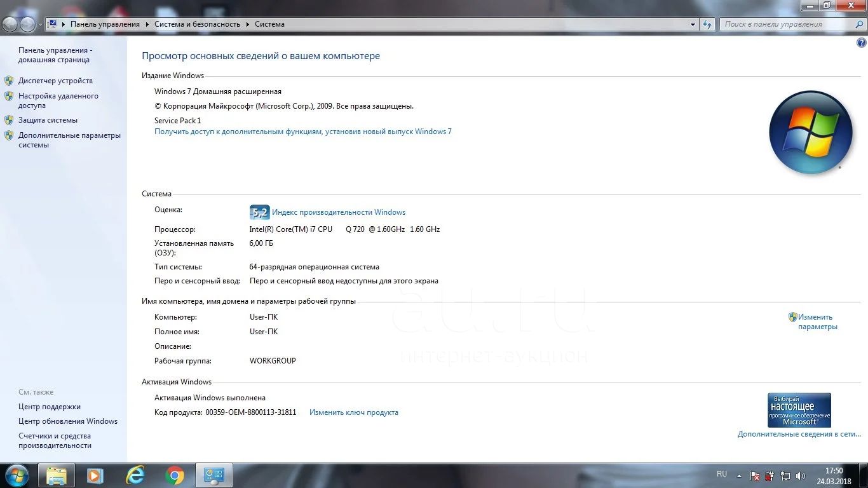Click the volume speaker tray icon

801,475
